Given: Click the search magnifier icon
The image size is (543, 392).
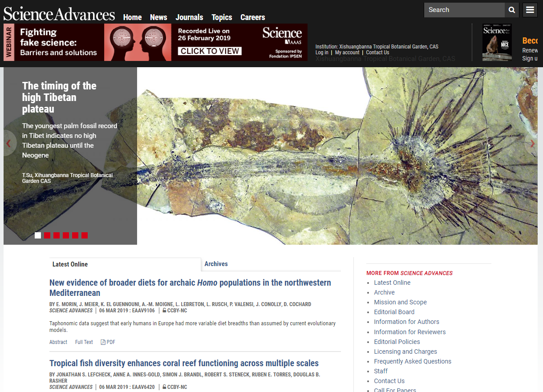Looking at the screenshot, I should pyautogui.click(x=511, y=10).
